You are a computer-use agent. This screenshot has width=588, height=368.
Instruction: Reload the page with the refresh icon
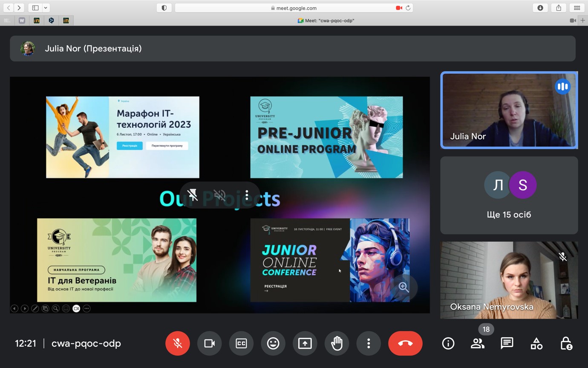(408, 8)
